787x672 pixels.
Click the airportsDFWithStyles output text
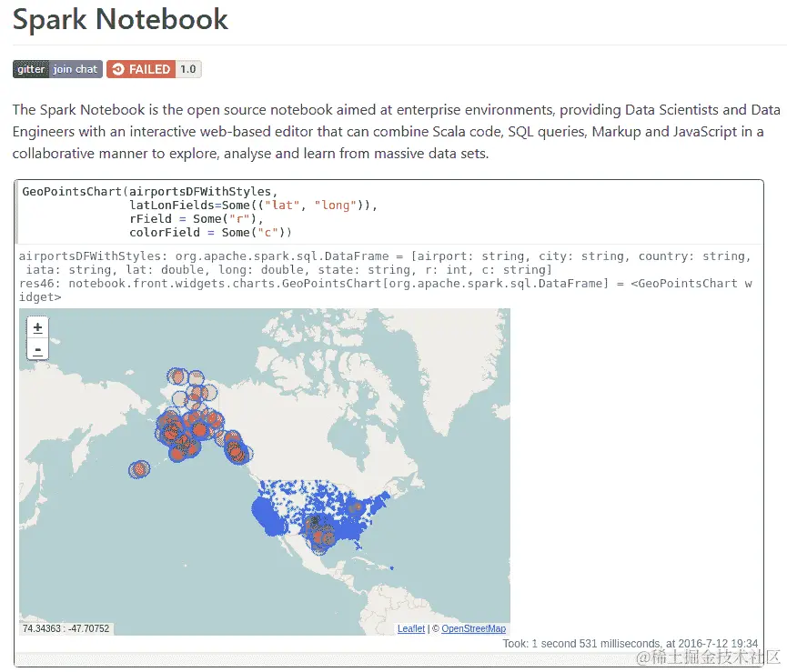(x=386, y=263)
